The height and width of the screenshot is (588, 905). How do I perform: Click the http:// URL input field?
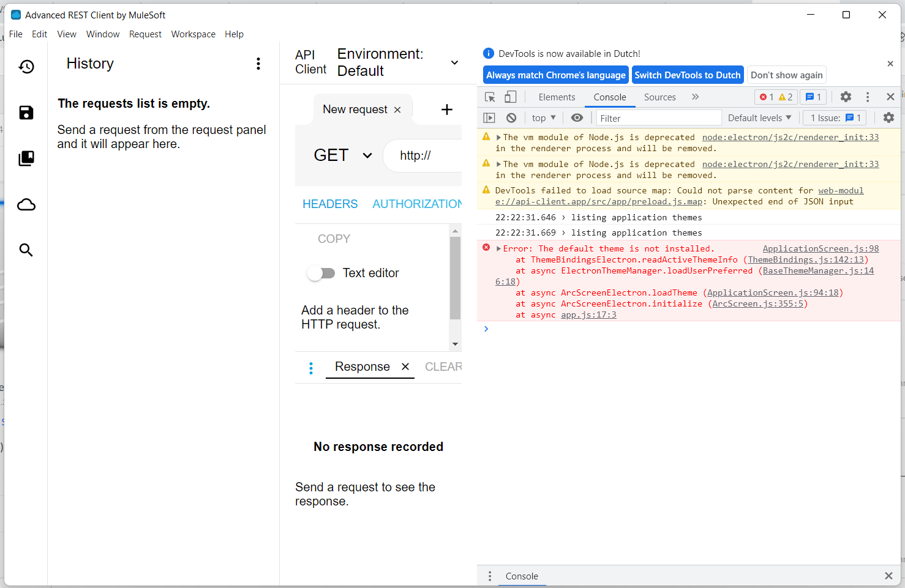[x=422, y=155]
